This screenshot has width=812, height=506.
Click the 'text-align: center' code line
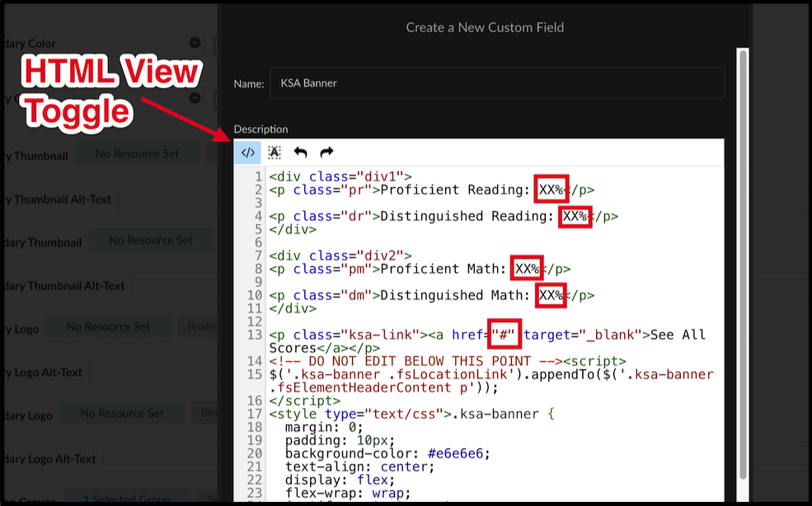[x=360, y=467]
